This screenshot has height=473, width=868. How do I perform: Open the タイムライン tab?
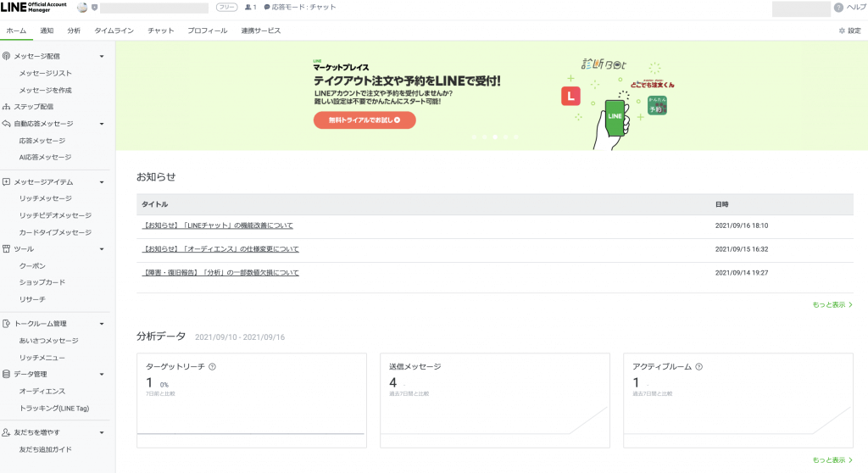[114, 31]
